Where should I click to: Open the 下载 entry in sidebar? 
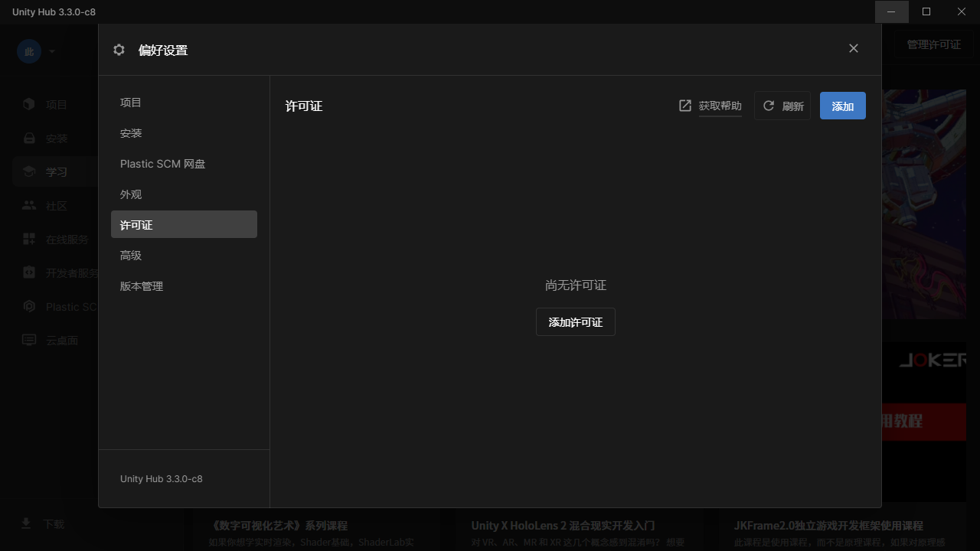point(54,523)
